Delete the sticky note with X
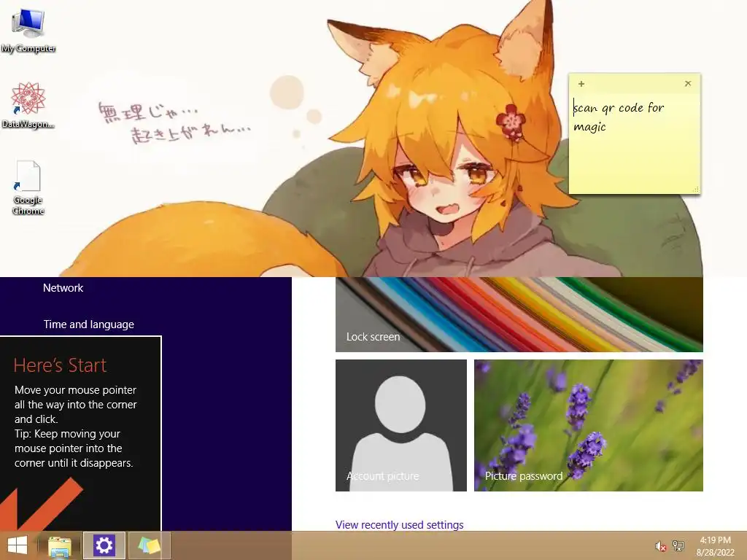Screen dimensions: 747x560 pos(688,83)
